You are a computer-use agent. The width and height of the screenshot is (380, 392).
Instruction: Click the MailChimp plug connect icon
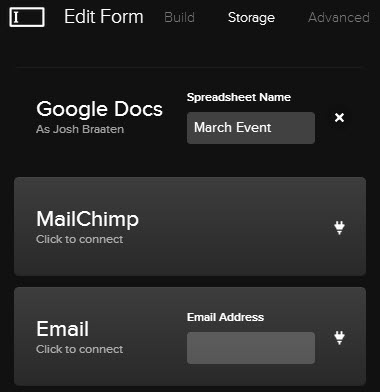coord(339,227)
